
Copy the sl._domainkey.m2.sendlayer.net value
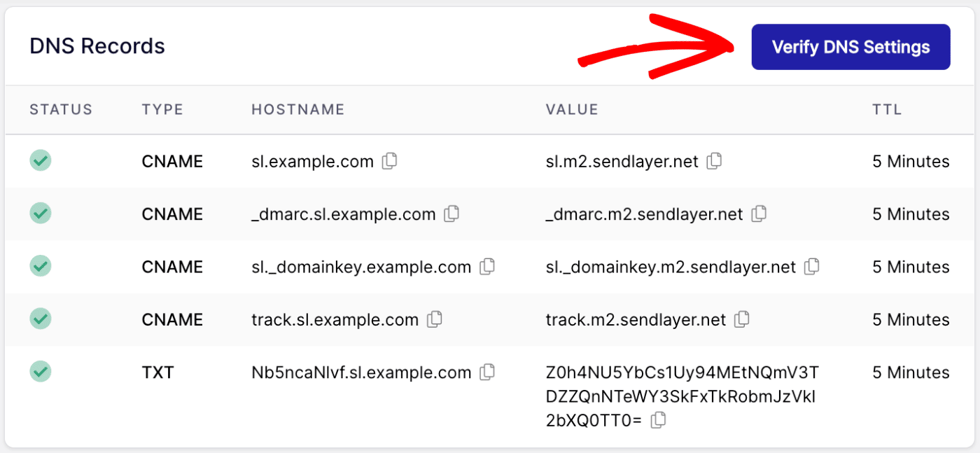811,267
